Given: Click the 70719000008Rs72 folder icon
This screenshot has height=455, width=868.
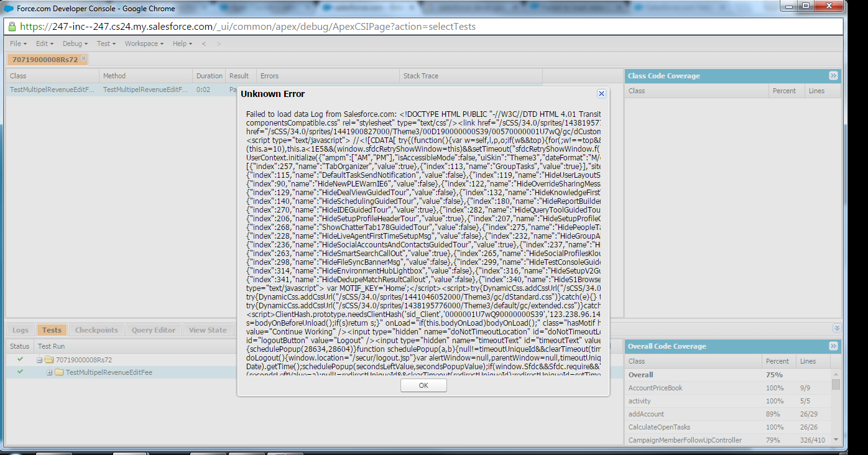Looking at the screenshot, I should tap(49, 360).
